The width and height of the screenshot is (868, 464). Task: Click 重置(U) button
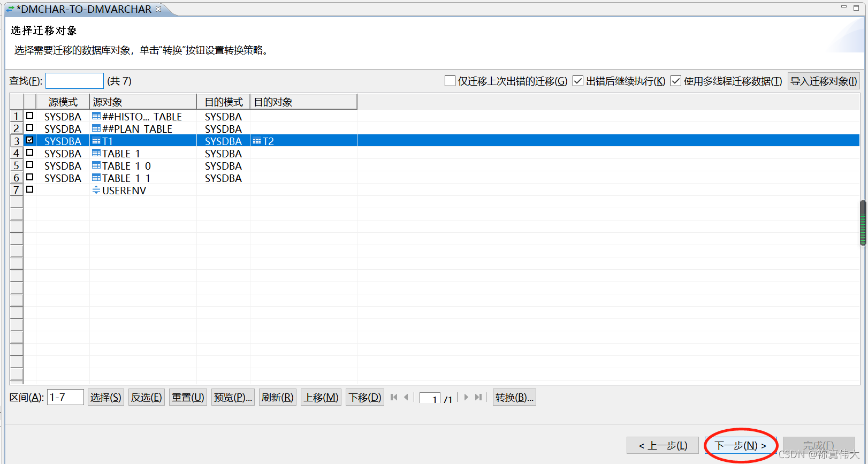[188, 397]
